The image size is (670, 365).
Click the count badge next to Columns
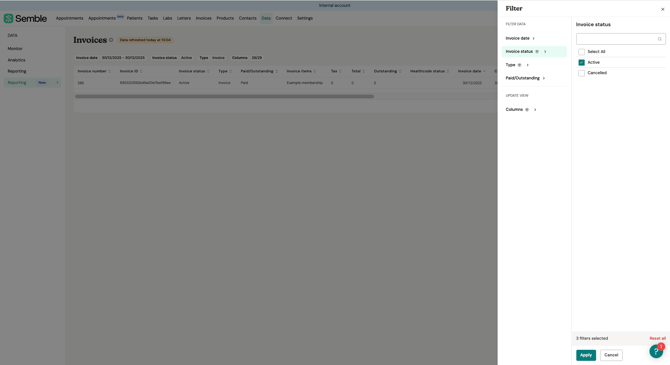(527, 110)
